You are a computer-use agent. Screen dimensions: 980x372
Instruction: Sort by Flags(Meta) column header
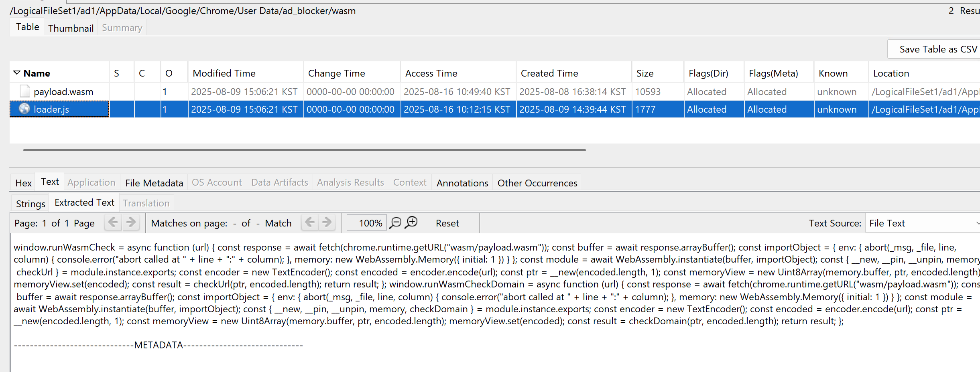pos(779,73)
